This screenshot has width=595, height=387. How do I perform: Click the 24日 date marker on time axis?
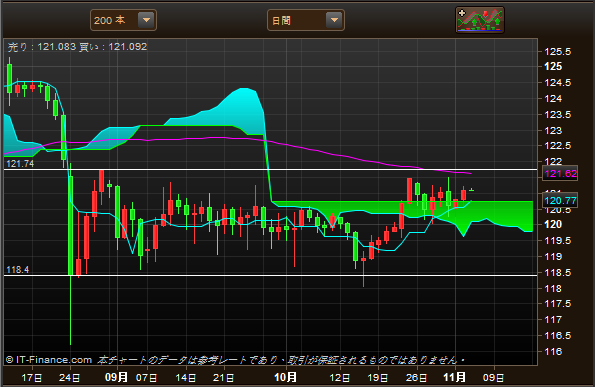tap(70, 378)
